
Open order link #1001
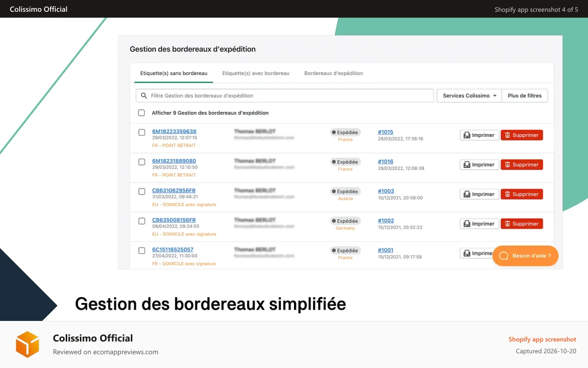(386, 250)
